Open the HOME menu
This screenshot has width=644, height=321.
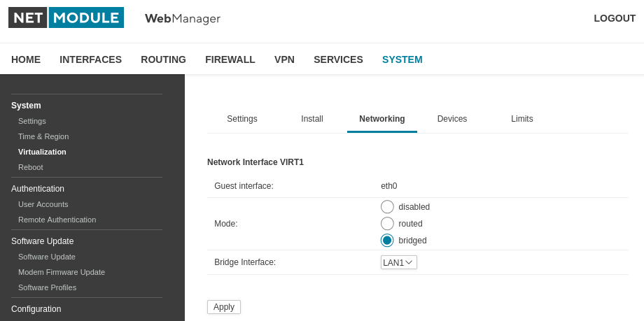pos(26,59)
